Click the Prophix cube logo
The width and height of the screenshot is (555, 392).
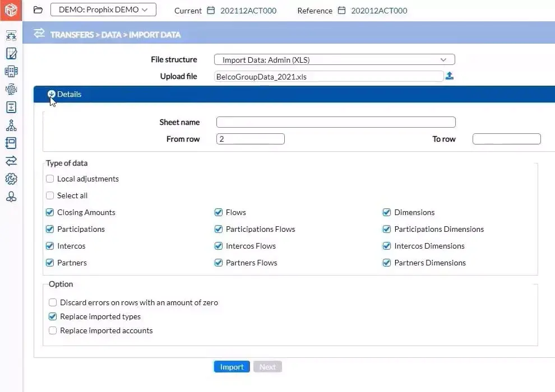click(11, 10)
